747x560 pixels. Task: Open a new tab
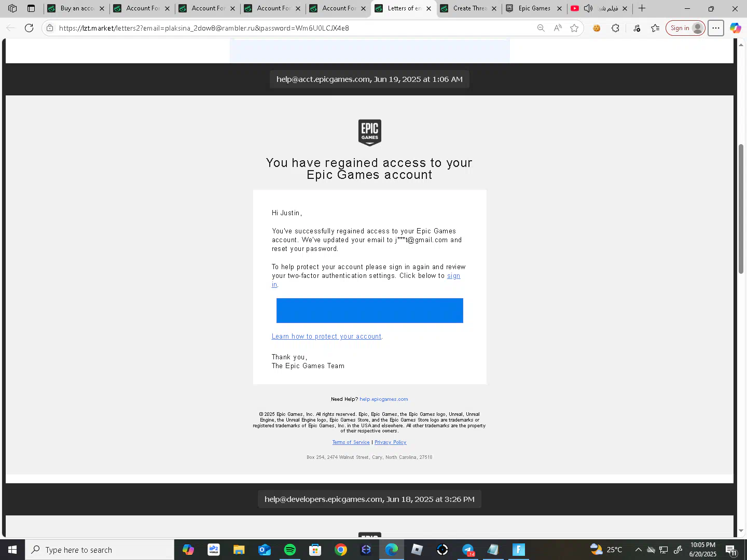point(642,8)
